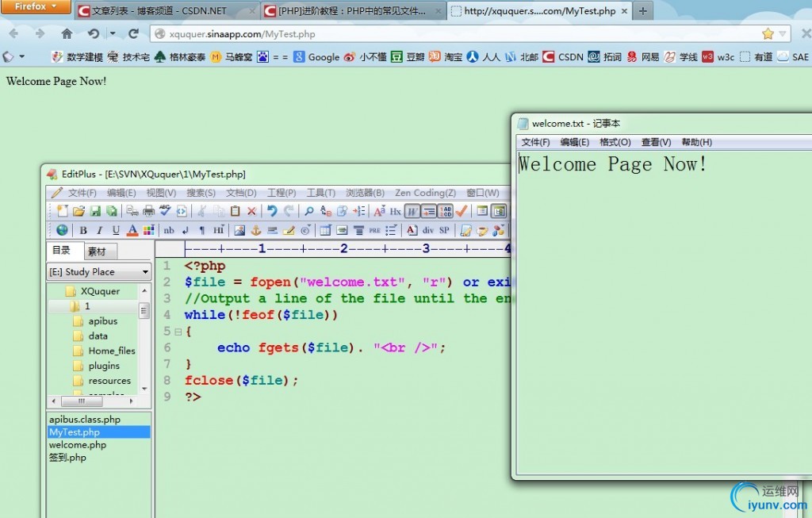Open the 淘宝 bookmark link
The width and height of the screenshot is (812, 518).
[x=446, y=57]
